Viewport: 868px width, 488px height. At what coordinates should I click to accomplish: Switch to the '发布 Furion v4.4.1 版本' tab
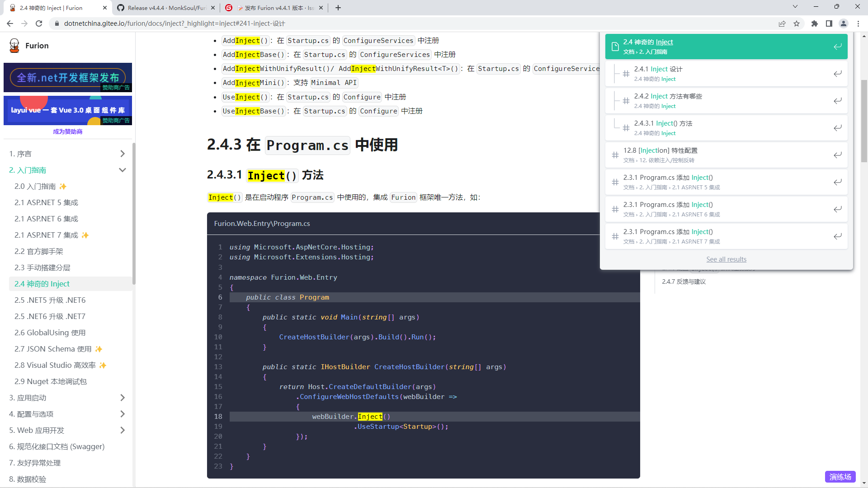(x=274, y=8)
